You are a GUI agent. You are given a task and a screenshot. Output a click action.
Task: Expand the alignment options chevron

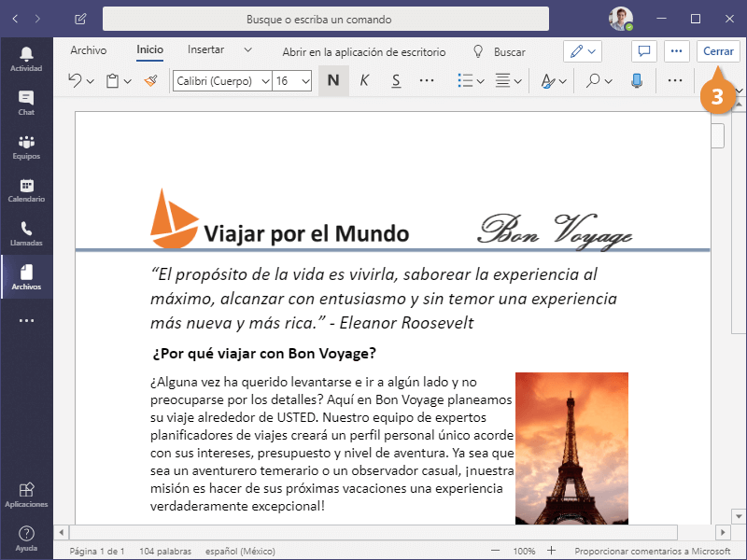(x=516, y=81)
